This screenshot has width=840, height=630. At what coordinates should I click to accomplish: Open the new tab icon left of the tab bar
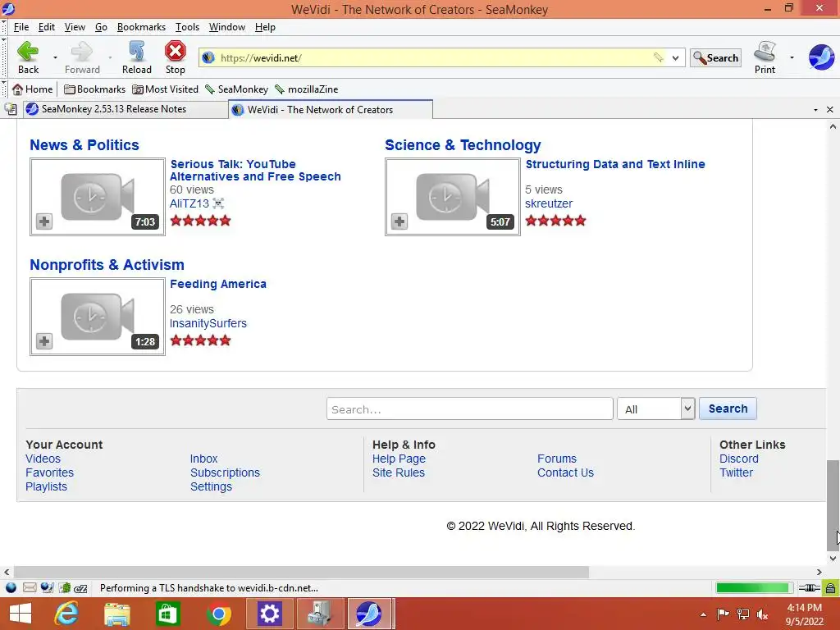click(11, 109)
